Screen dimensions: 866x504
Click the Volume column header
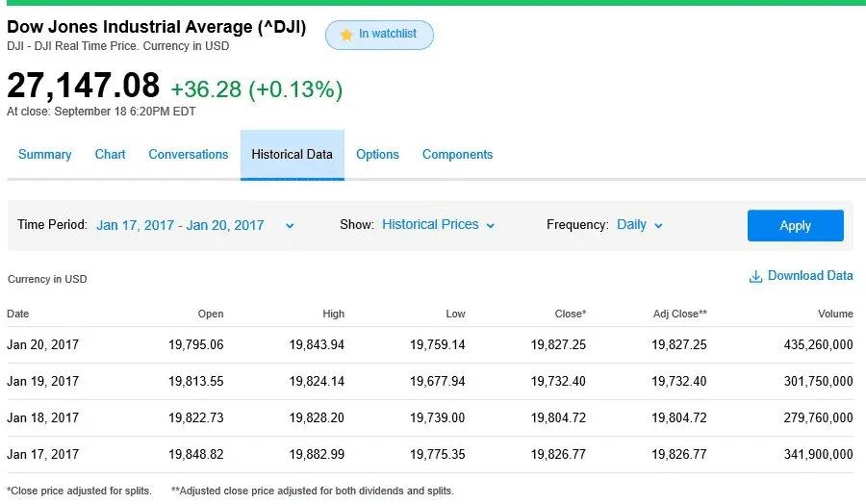click(x=835, y=314)
